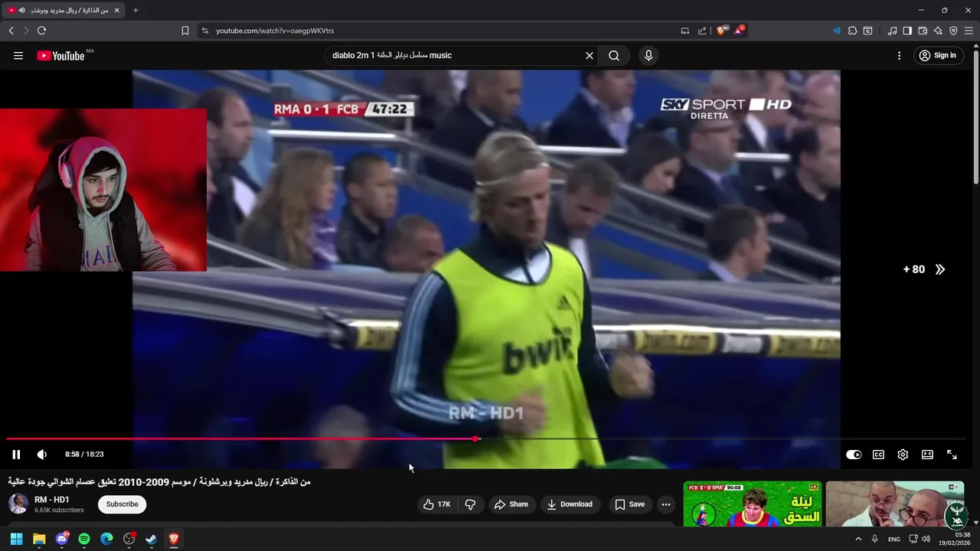Image resolution: width=980 pixels, height=551 pixels.
Task: Bookmark this page in Brave
Action: [x=185, y=31]
